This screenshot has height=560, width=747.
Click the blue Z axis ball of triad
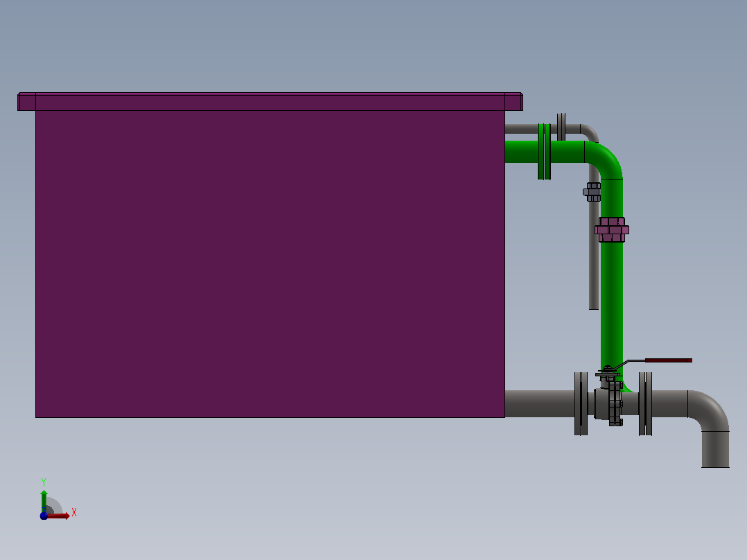(x=44, y=516)
